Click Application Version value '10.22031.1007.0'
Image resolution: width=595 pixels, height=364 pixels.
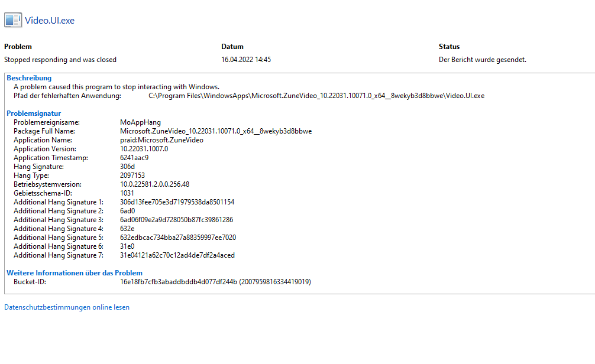tap(144, 149)
